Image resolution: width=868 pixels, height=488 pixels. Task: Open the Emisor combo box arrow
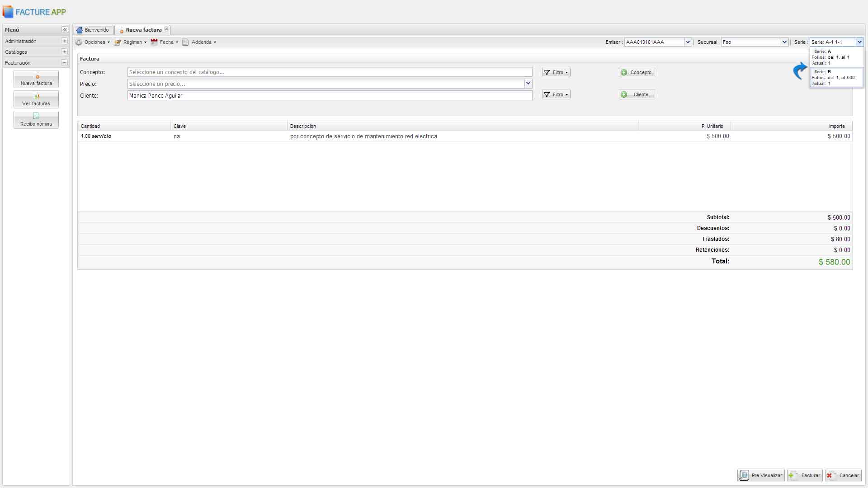coord(688,42)
